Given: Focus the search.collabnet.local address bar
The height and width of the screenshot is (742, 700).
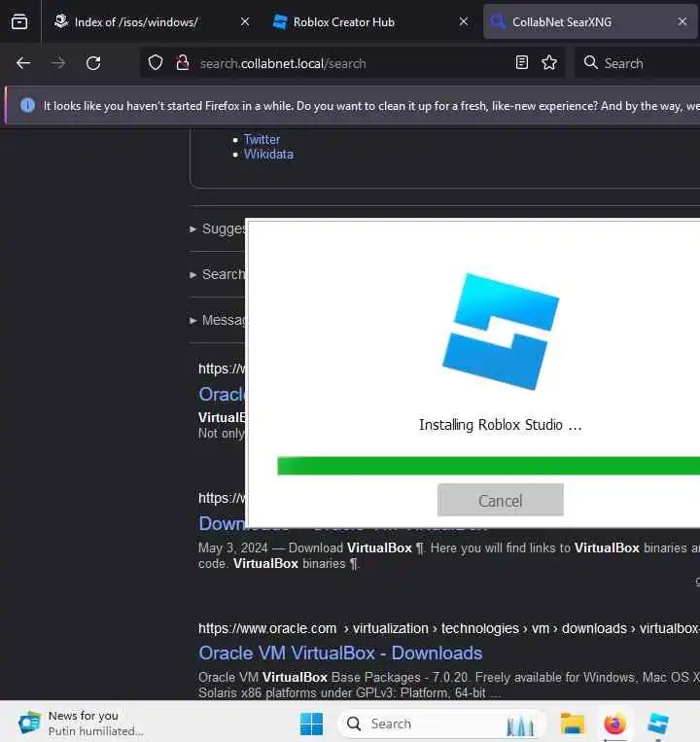Looking at the screenshot, I should pyautogui.click(x=352, y=63).
